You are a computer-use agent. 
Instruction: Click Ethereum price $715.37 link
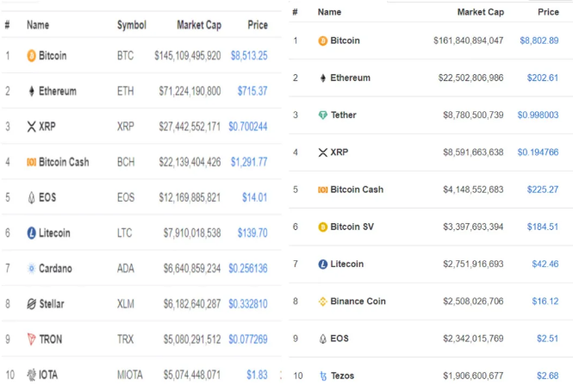pos(252,91)
